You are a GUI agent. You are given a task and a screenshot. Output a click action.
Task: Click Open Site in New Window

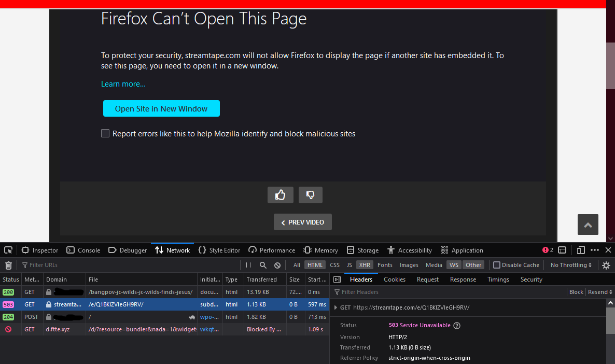pyautogui.click(x=161, y=109)
